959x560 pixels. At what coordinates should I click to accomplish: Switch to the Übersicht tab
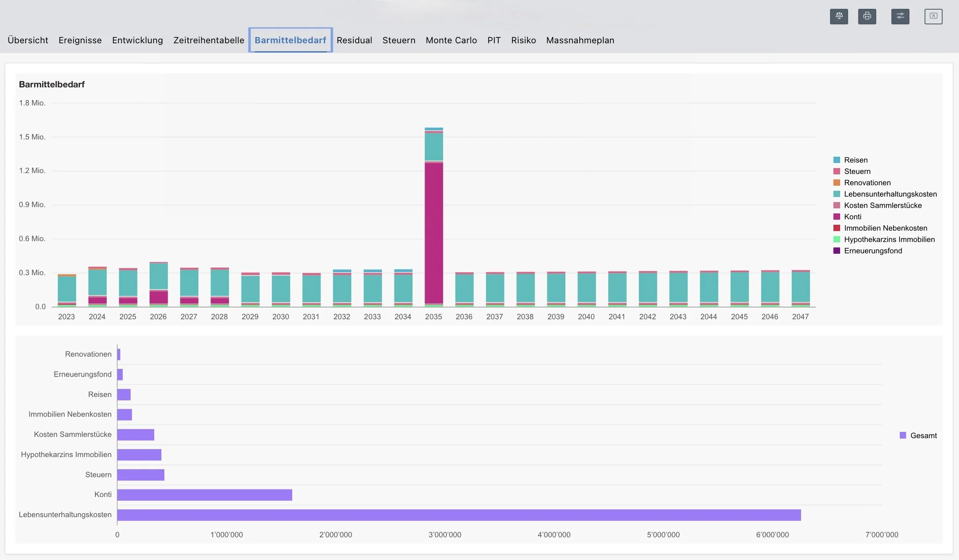point(28,40)
